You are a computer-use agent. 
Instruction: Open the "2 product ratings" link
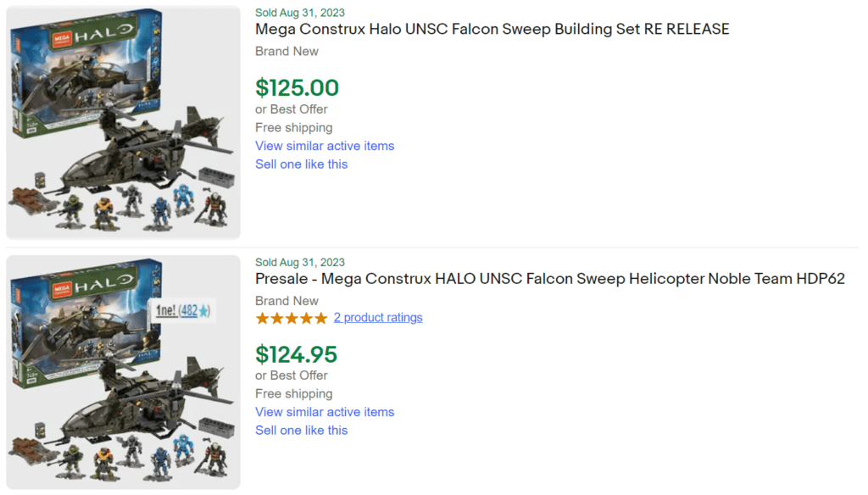pyautogui.click(x=378, y=317)
